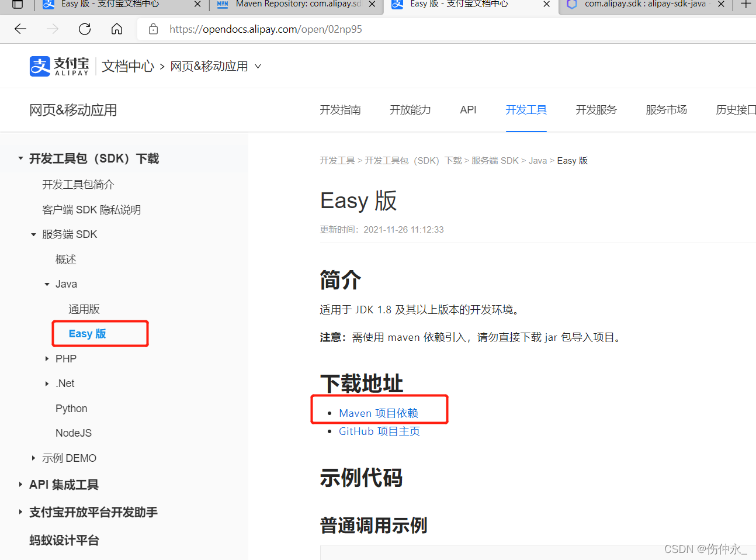Viewport: 756px width, 560px height.
Task: Click the Easy 版 page title
Action: [358, 201]
